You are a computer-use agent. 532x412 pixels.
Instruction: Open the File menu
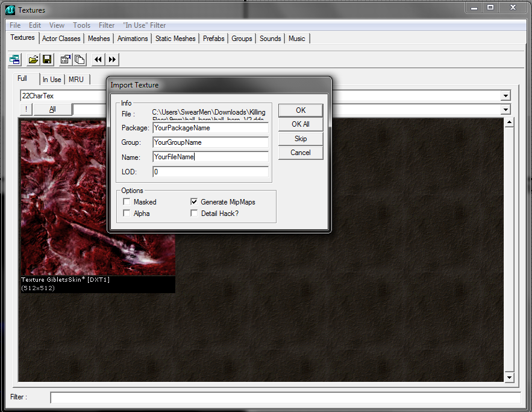[15, 25]
